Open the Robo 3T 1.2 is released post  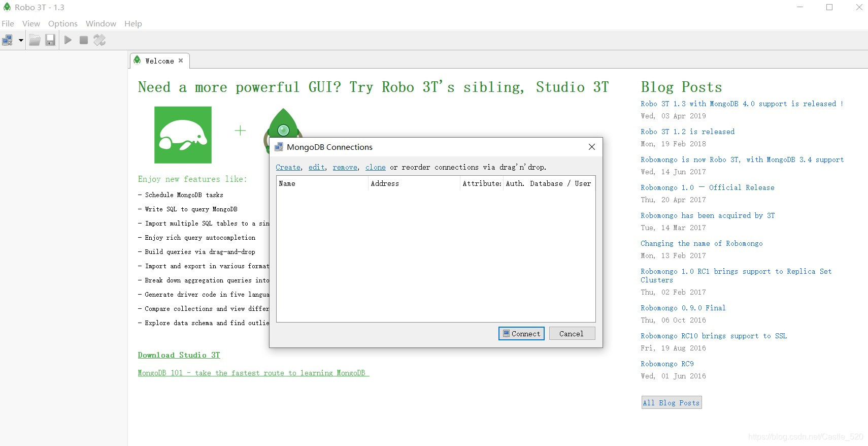click(687, 132)
